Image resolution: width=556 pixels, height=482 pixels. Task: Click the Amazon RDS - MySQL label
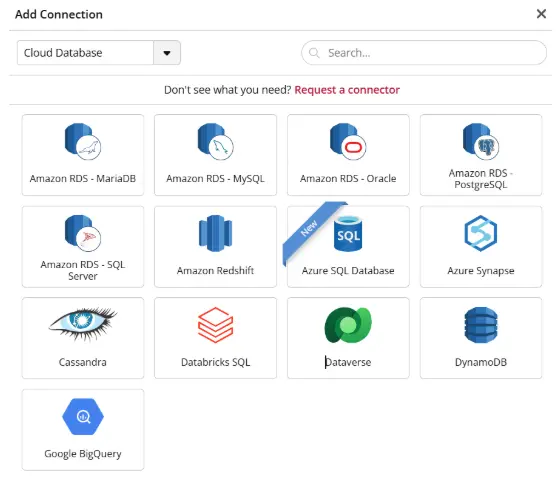pos(215,178)
